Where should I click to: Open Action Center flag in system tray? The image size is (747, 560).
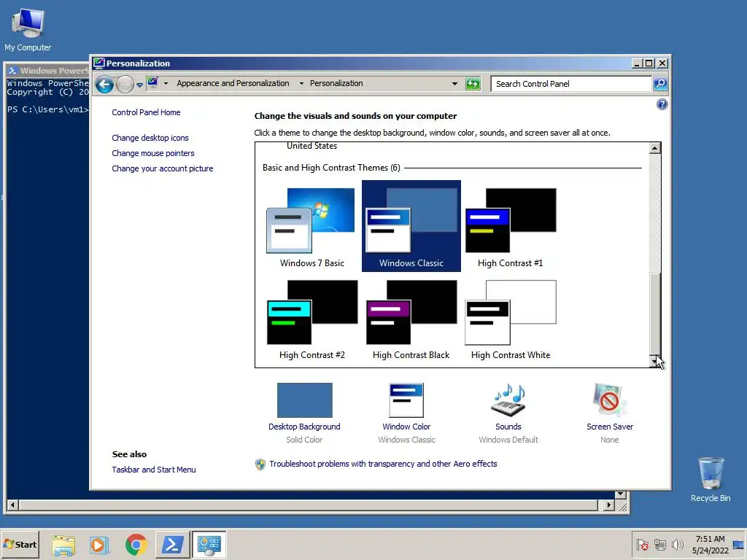click(642, 545)
